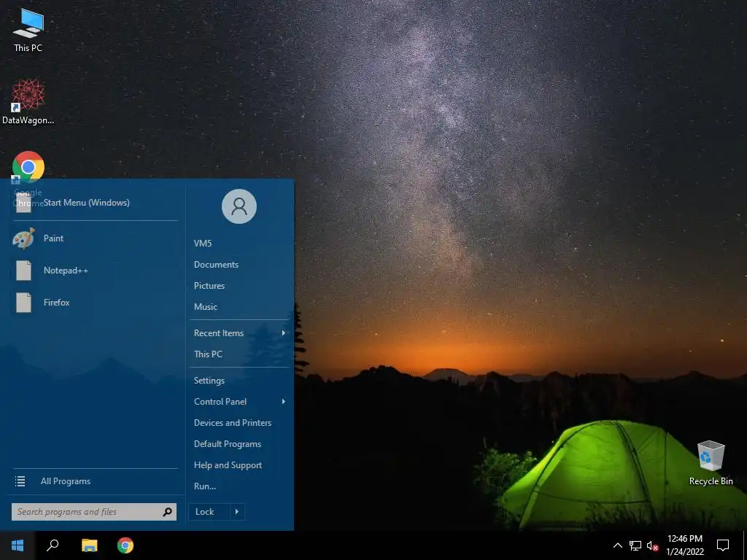Expand the Recent Items submenu arrow
The width and height of the screenshot is (747, 560).
coord(284,332)
